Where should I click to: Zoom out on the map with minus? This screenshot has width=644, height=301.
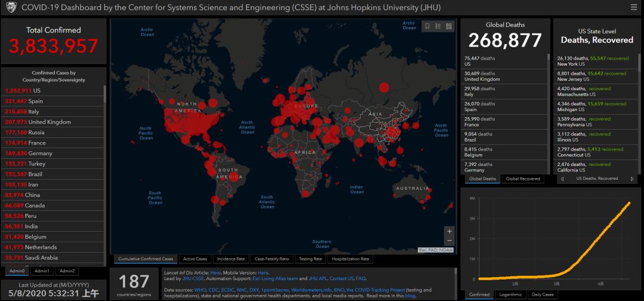[x=449, y=241]
